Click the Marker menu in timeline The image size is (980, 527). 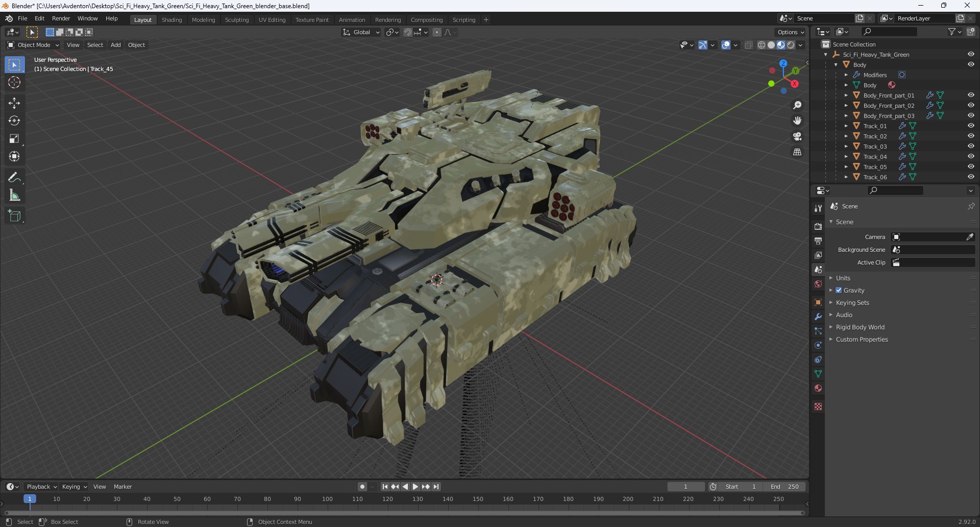pyautogui.click(x=122, y=487)
